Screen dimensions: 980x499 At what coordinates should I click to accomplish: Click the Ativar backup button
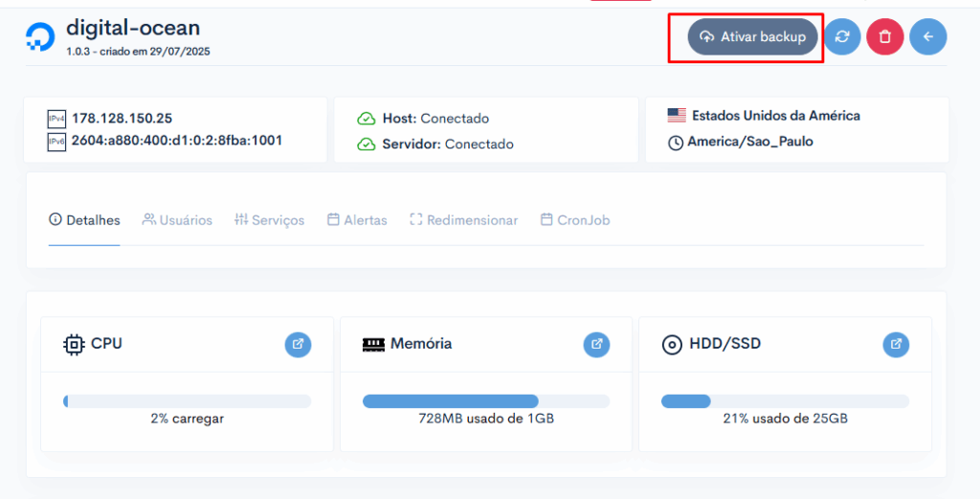click(752, 37)
